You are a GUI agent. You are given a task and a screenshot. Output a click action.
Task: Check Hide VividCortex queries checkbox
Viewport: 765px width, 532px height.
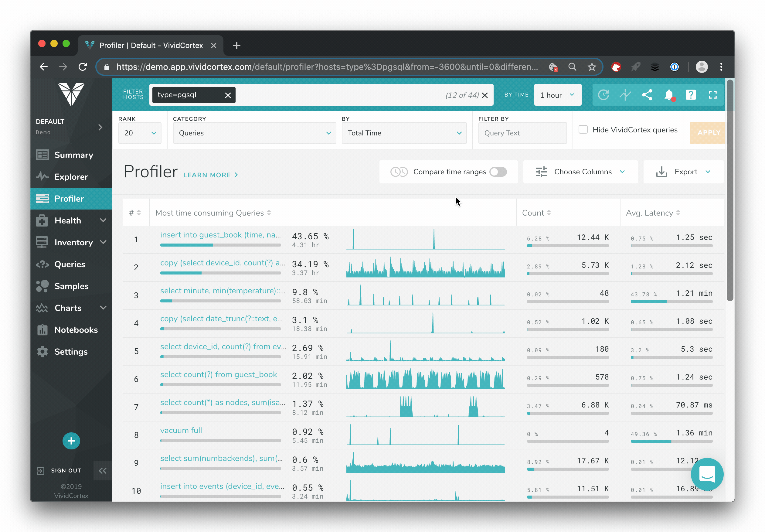[x=583, y=130]
